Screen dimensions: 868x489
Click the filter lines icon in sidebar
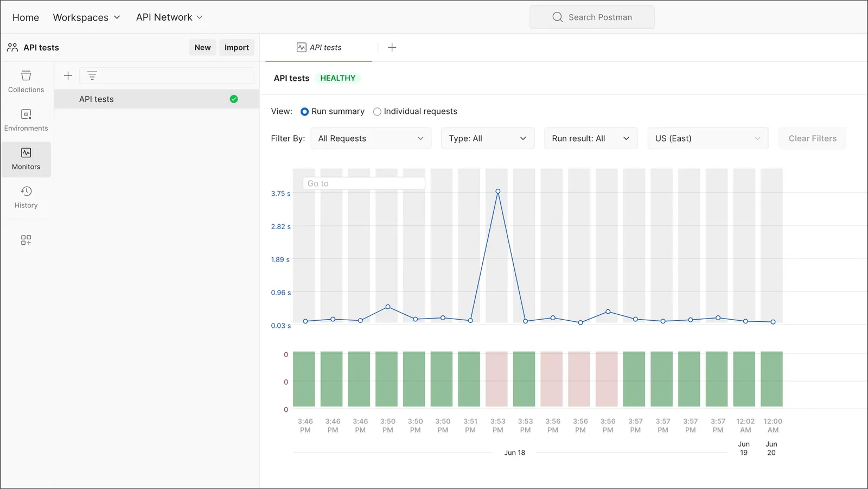pos(92,76)
